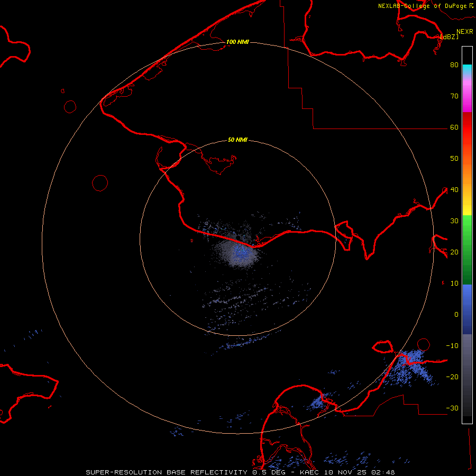Click the green segment of the color bar

click(467, 250)
